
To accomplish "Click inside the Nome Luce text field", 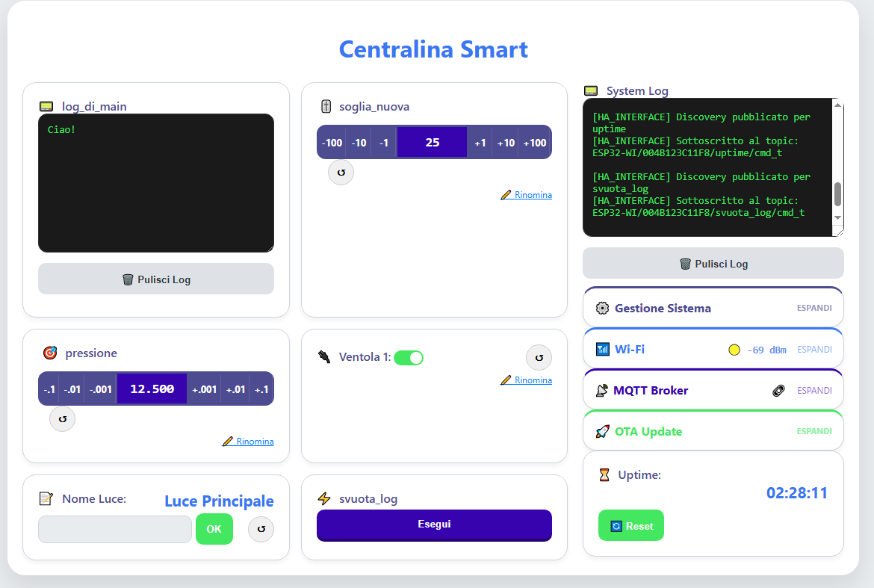I will pyautogui.click(x=114, y=529).
